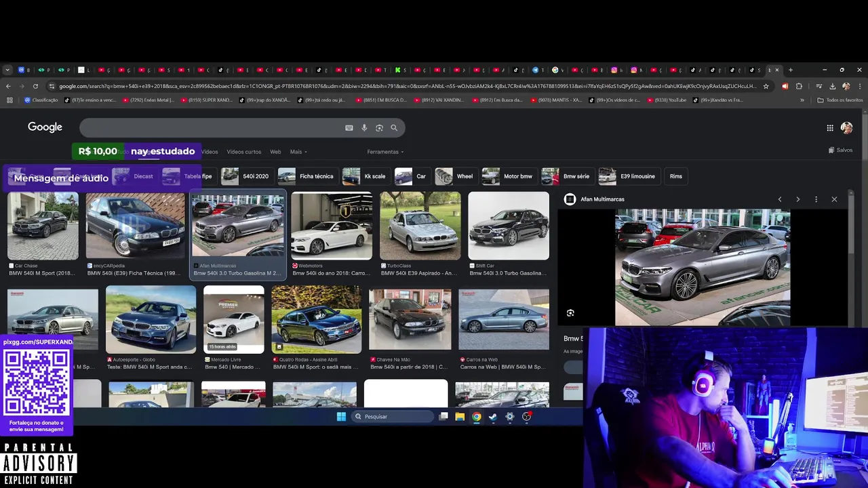Select the Wheel filter chip

pyautogui.click(x=456, y=176)
